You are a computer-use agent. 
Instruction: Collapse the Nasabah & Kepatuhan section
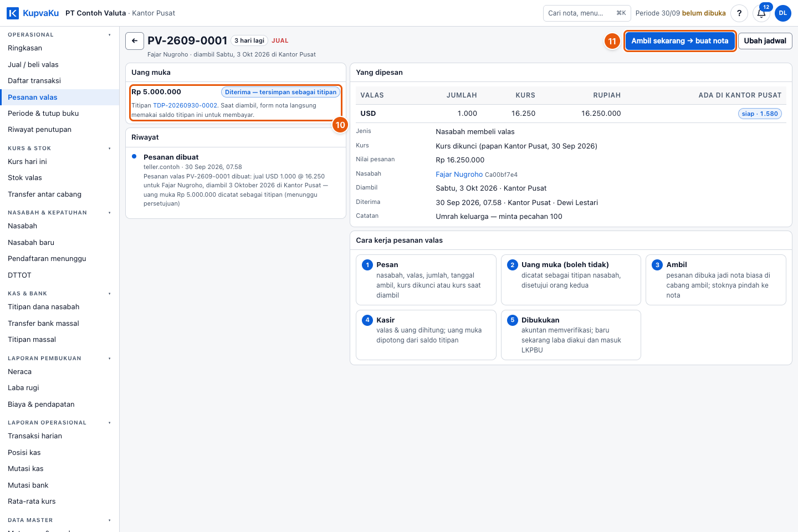click(x=110, y=213)
